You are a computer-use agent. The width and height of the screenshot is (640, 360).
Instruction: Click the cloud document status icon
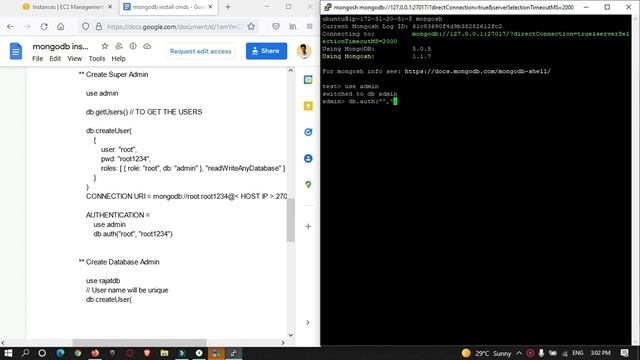(147, 46)
